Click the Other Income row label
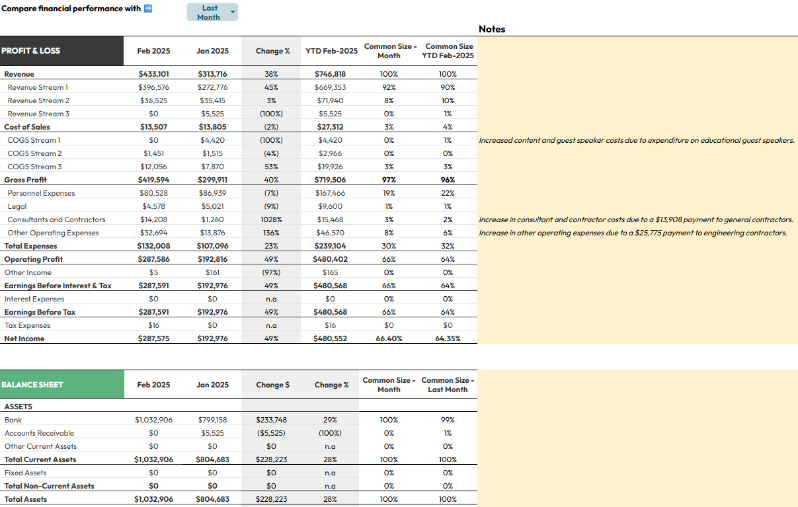 coord(28,273)
